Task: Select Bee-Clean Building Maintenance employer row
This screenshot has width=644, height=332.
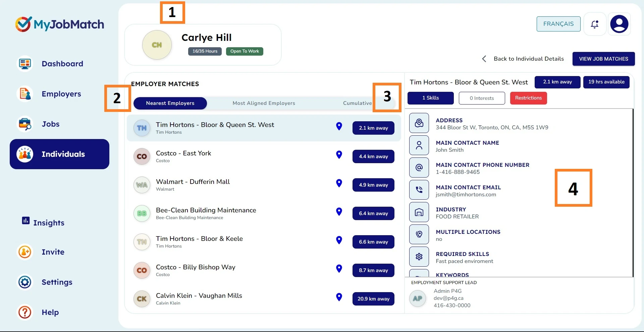Action: 264,213
